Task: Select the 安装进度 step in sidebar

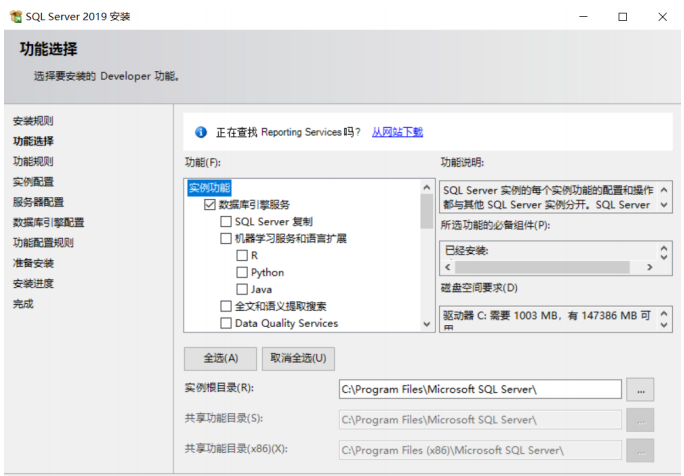Action: 33,284
